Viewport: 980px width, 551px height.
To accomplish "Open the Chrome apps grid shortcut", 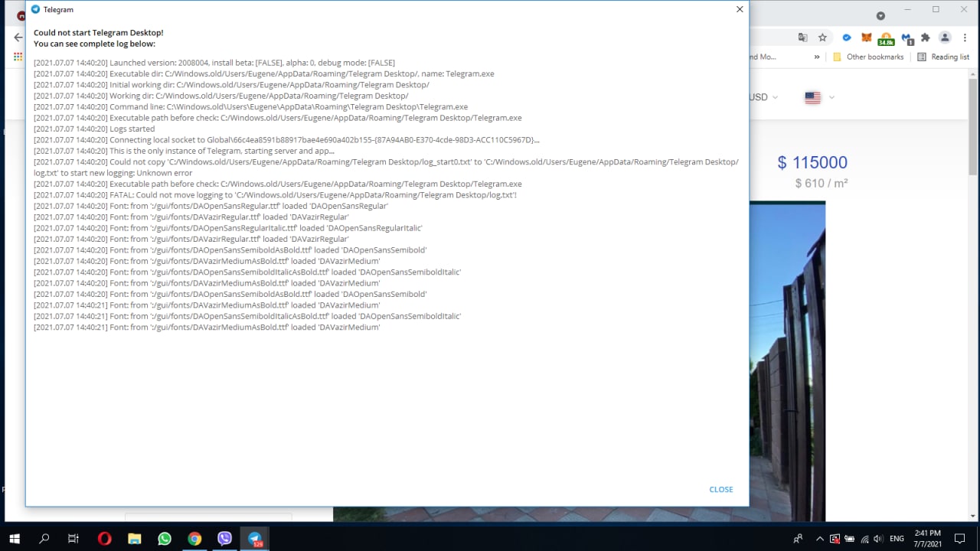I will 18,57.
